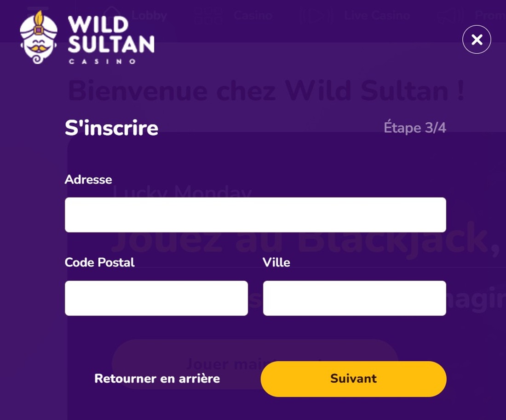This screenshot has width=506, height=420.
Task: Click the dimmed Jouer maintenant button behind the dialog
Action: [x=255, y=364]
